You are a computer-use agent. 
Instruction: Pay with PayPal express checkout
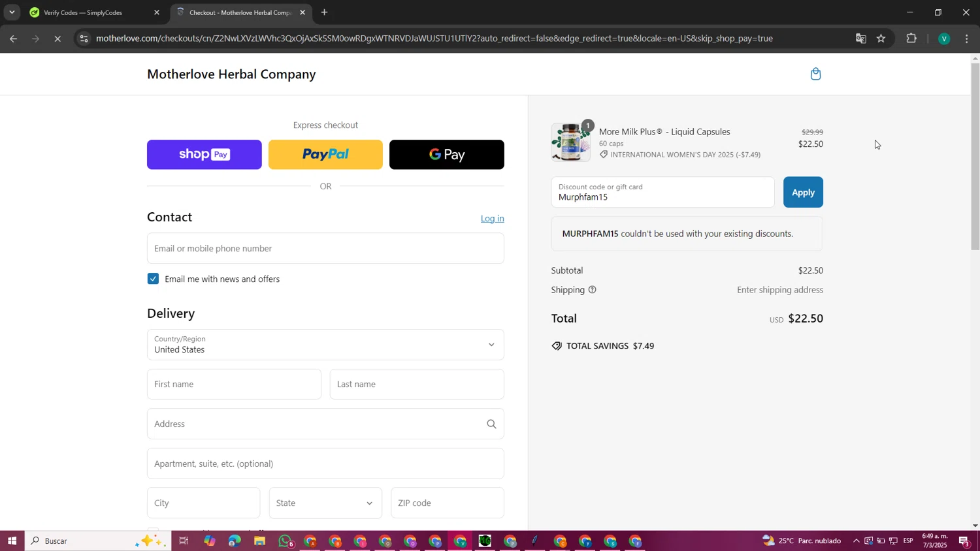pos(325,155)
